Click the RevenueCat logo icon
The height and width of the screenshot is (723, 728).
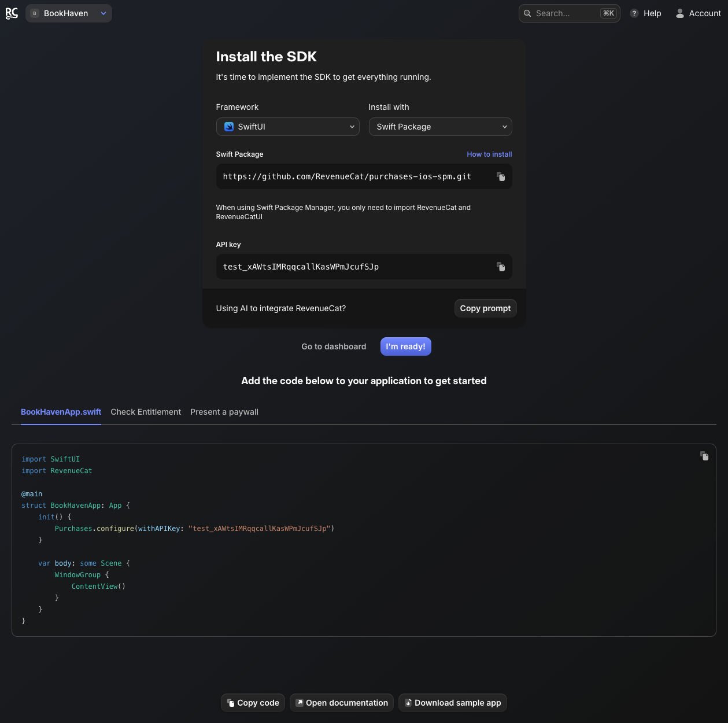pos(12,13)
